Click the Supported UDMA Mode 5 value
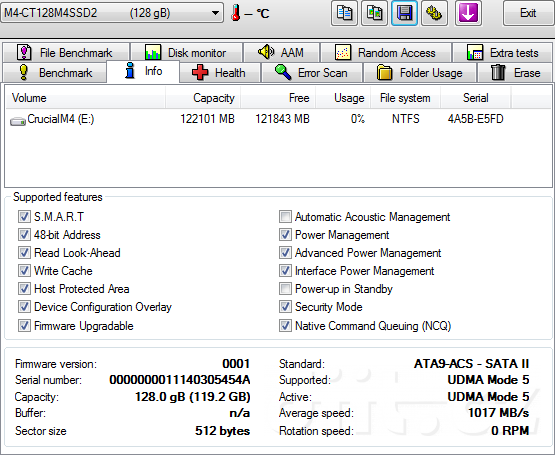 coord(488,380)
